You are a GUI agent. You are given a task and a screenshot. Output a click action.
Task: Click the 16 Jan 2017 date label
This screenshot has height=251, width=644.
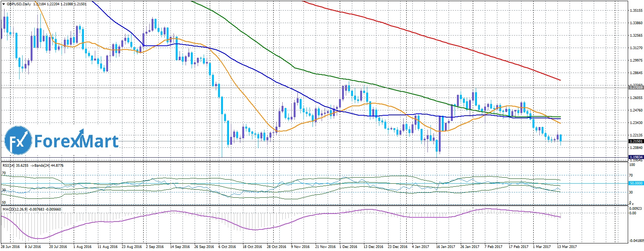(x=446, y=247)
